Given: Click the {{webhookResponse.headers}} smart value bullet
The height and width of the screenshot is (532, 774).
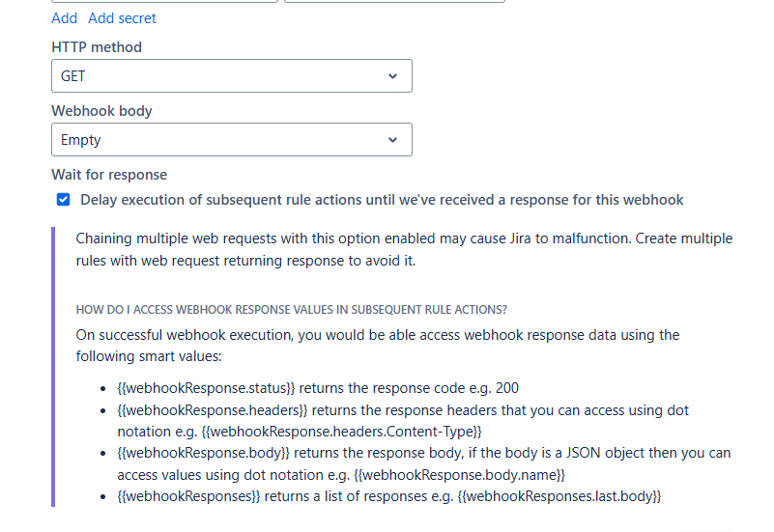Looking at the screenshot, I should click(x=213, y=410).
